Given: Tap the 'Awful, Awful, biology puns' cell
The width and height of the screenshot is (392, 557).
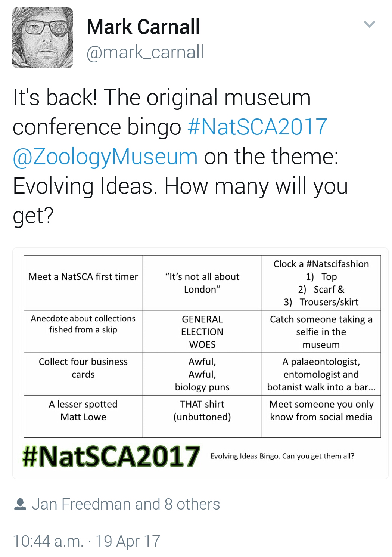Looking at the screenshot, I should 202,374.
